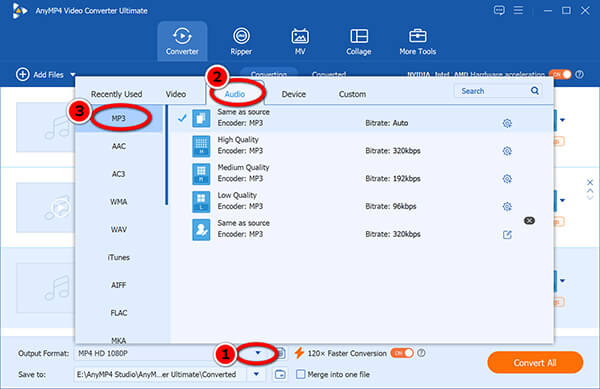Choose WAV in format list
Viewport: 600px width, 389px height.
pos(119,229)
